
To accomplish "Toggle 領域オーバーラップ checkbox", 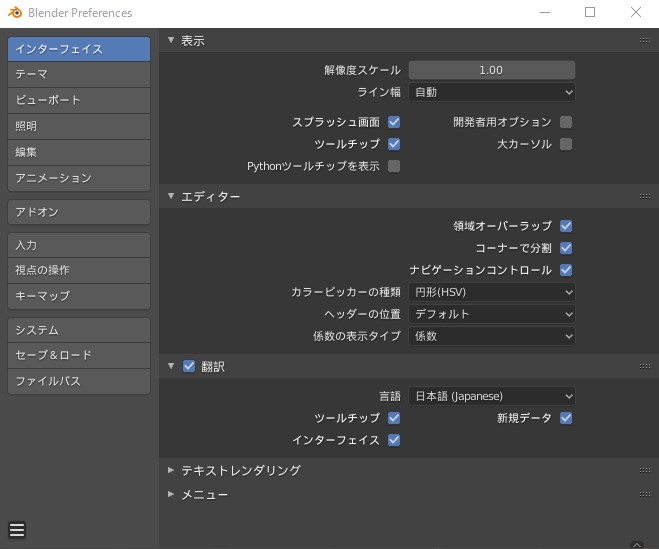I will pos(566,226).
